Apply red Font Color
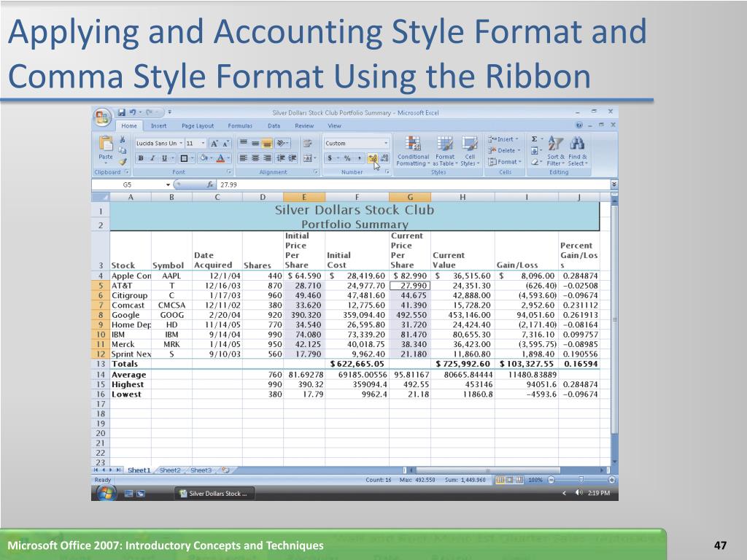Screen dimensions: 747x560 (220, 158)
